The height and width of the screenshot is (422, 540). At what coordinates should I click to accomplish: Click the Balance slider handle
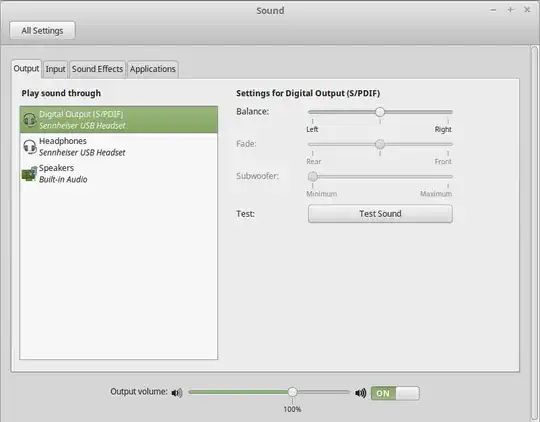380,112
